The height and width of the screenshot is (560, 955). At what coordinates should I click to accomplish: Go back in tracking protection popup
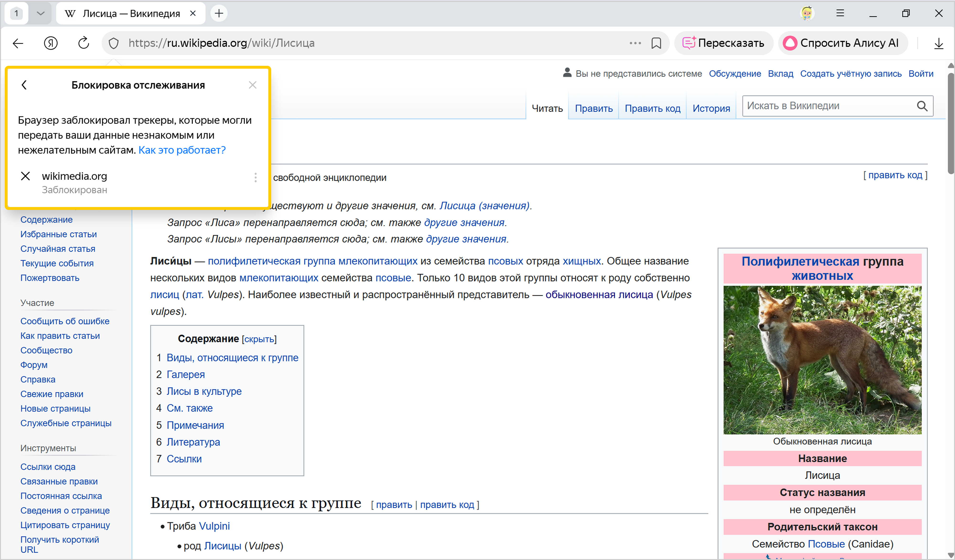coord(24,85)
